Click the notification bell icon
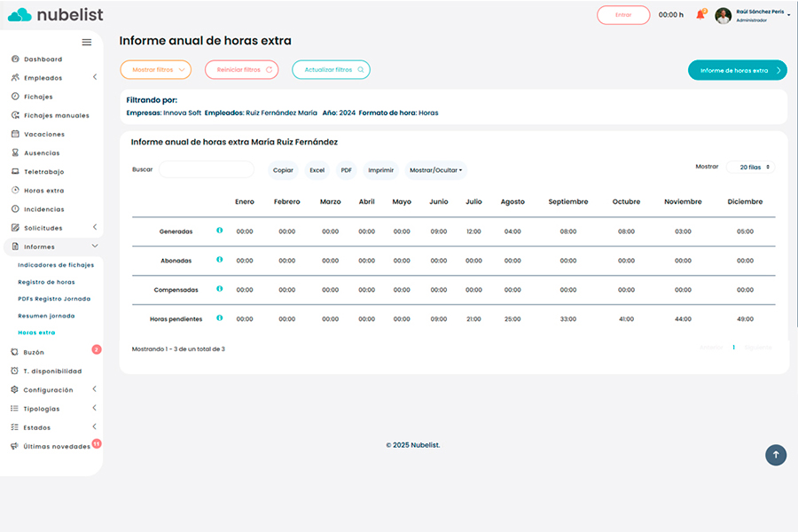Screen dimensions: 798x532 click(700, 15)
